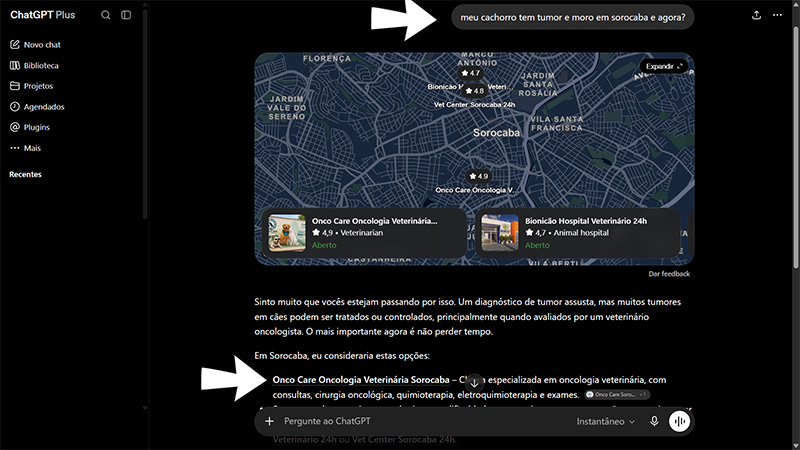
Task: Select the 4,7 rating map pin
Action: [470, 73]
